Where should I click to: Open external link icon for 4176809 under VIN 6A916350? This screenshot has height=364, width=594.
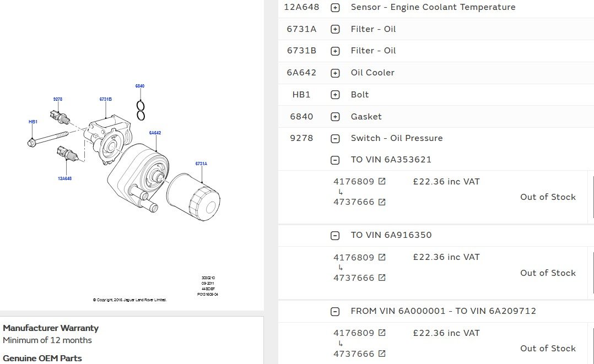pos(382,257)
